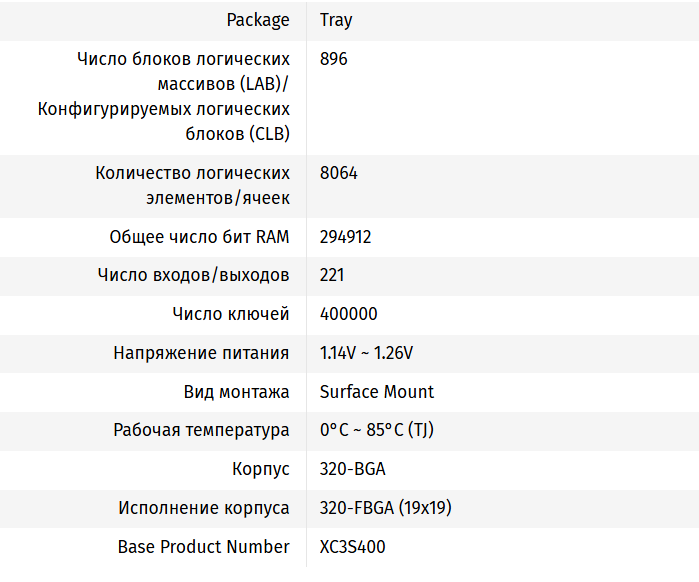Select the logic cells value 8064
699x582 pixels.
tap(339, 173)
